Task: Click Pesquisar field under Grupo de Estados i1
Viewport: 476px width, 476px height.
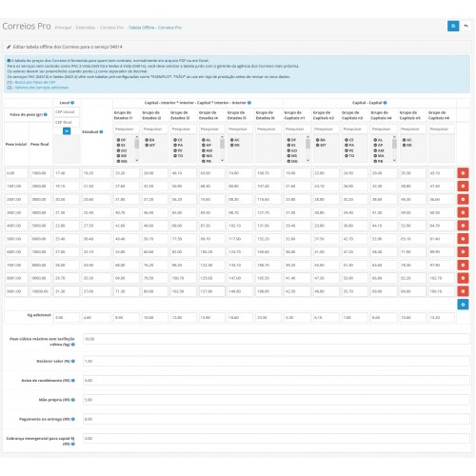Action: coord(127,129)
